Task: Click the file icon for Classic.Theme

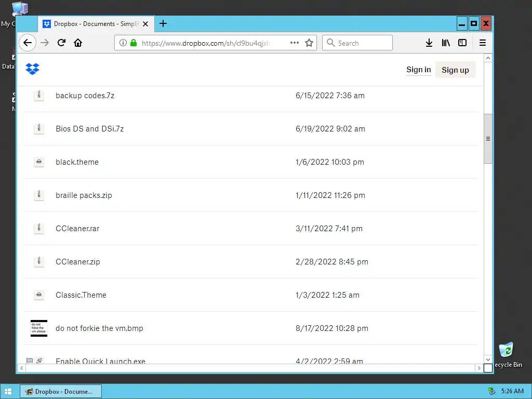Action: point(38,295)
